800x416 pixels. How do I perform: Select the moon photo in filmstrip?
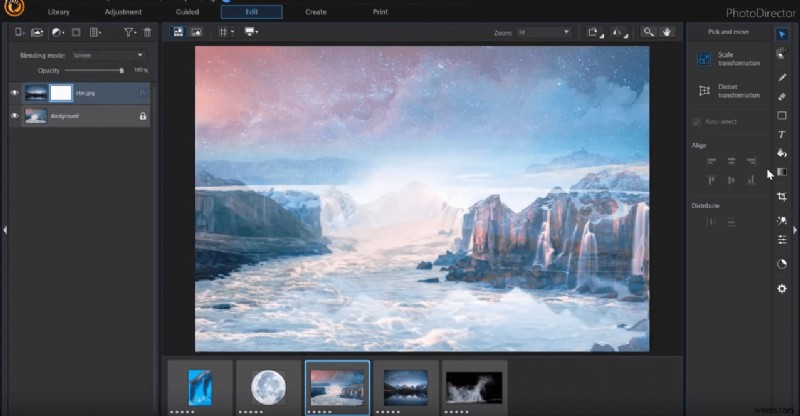tap(268, 388)
